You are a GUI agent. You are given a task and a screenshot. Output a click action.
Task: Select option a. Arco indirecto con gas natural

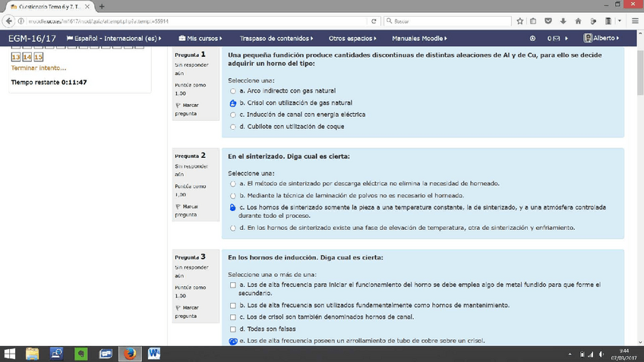pyautogui.click(x=233, y=91)
